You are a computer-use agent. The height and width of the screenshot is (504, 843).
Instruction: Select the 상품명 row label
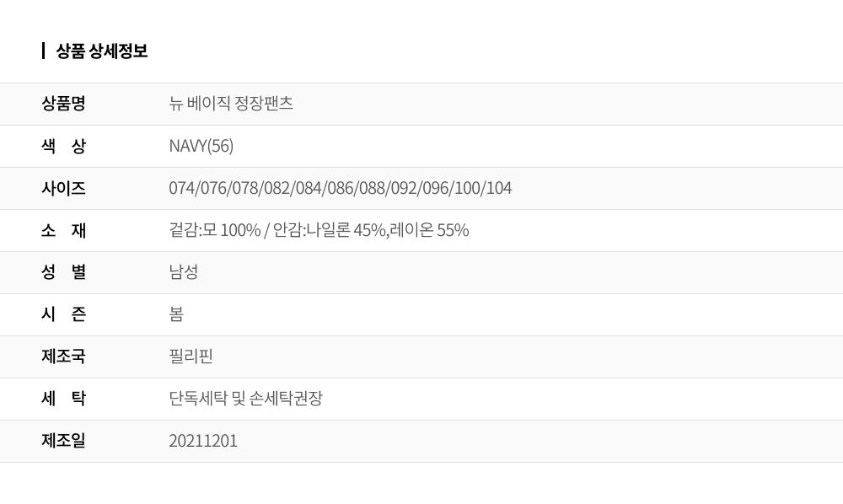tap(63, 103)
